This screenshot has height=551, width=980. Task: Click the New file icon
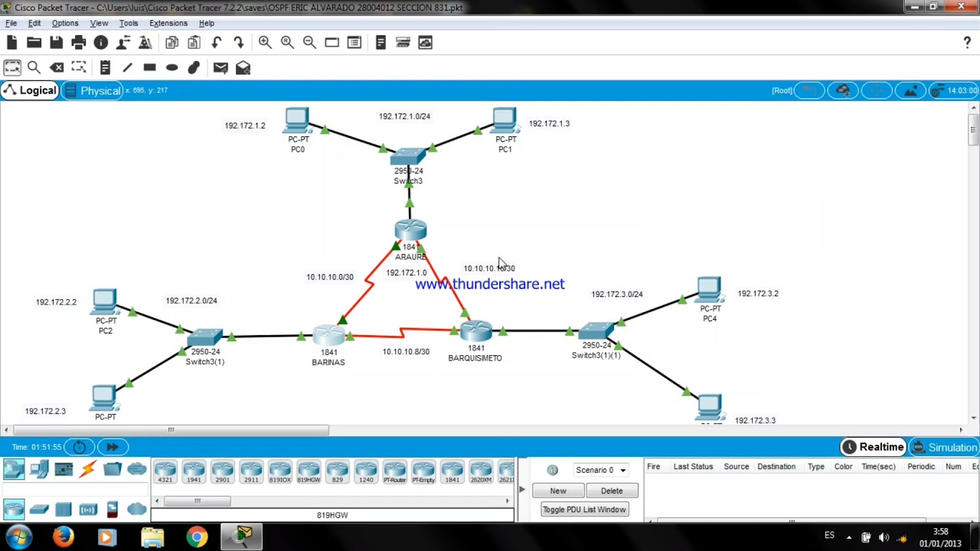(x=11, y=42)
